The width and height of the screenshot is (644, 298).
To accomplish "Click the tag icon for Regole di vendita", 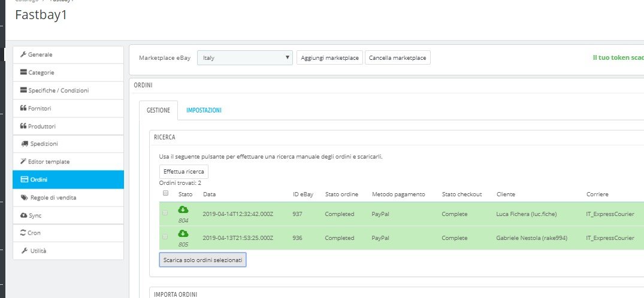I will pyautogui.click(x=24, y=197).
